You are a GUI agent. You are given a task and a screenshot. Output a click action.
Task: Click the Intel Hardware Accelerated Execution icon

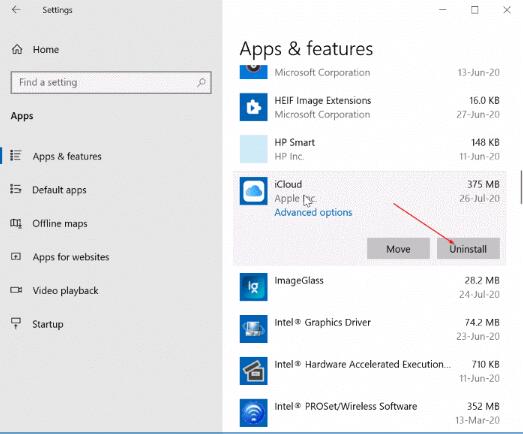[x=253, y=371]
